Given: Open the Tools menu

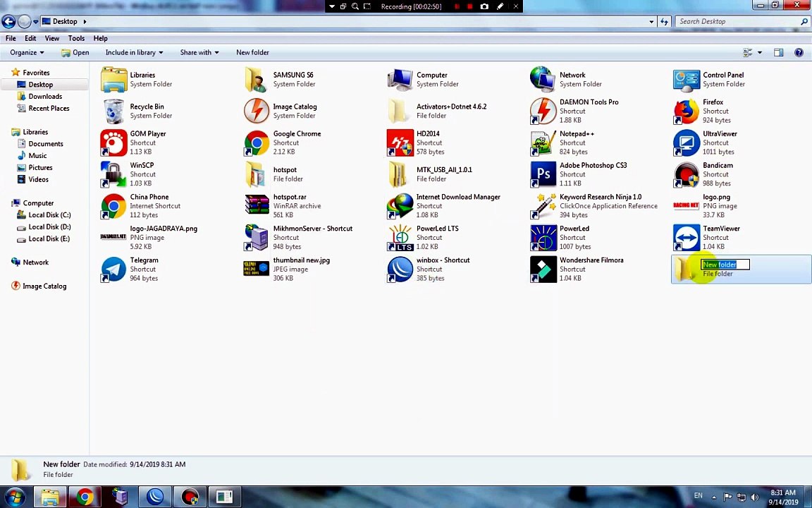Looking at the screenshot, I should [76, 38].
